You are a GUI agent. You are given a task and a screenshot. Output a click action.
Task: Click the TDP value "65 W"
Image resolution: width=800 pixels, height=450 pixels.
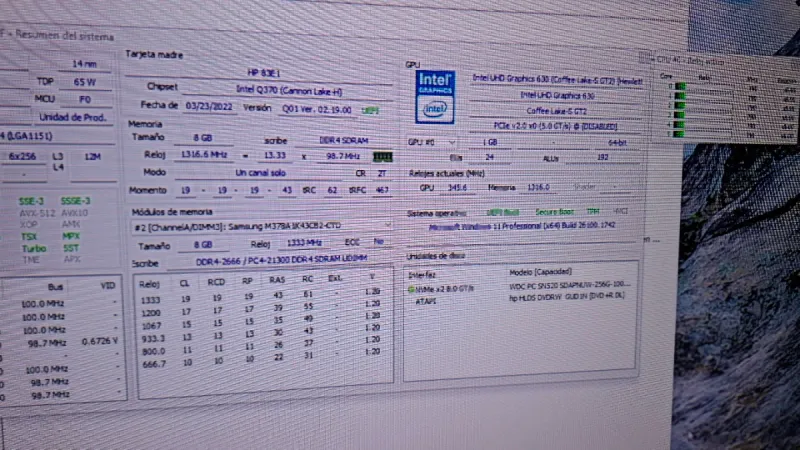pyautogui.click(x=85, y=82)
